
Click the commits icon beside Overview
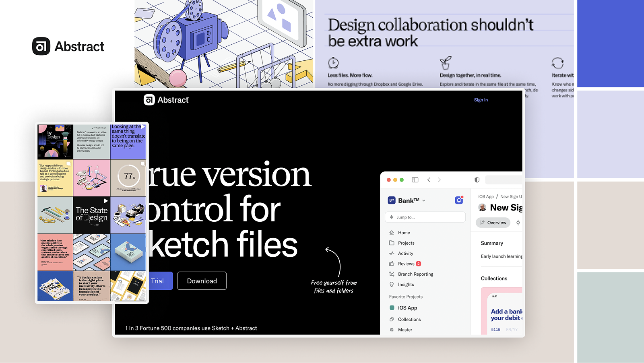click(x=518, y=223)
